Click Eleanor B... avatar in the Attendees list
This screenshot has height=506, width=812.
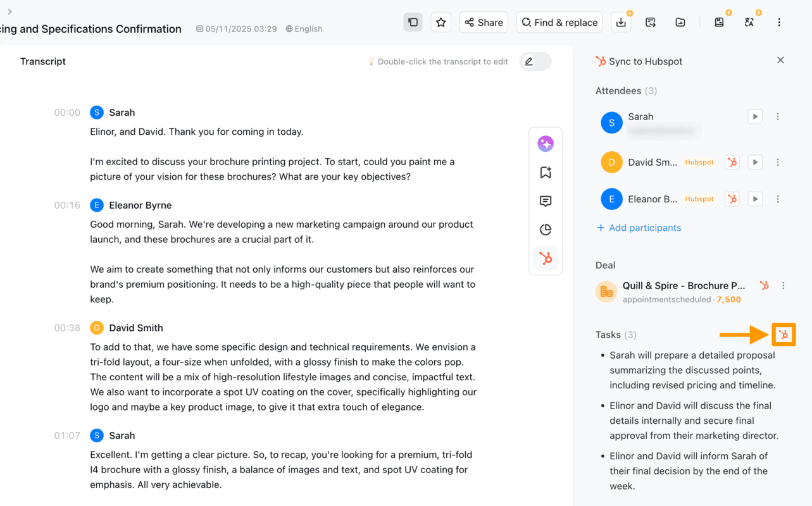coord(611,199)
